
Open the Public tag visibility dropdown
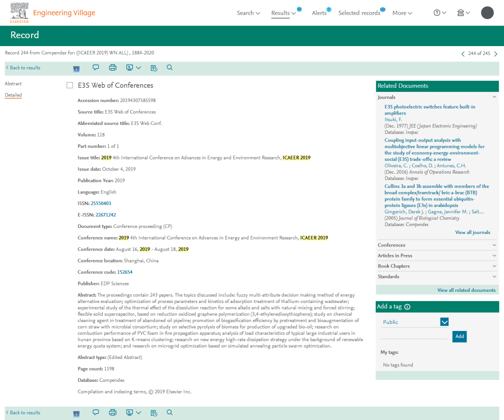click(x=445, y=322)
